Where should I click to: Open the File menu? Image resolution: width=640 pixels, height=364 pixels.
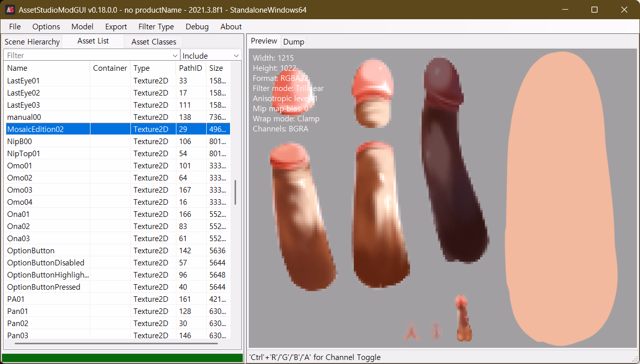click(15, 27)
